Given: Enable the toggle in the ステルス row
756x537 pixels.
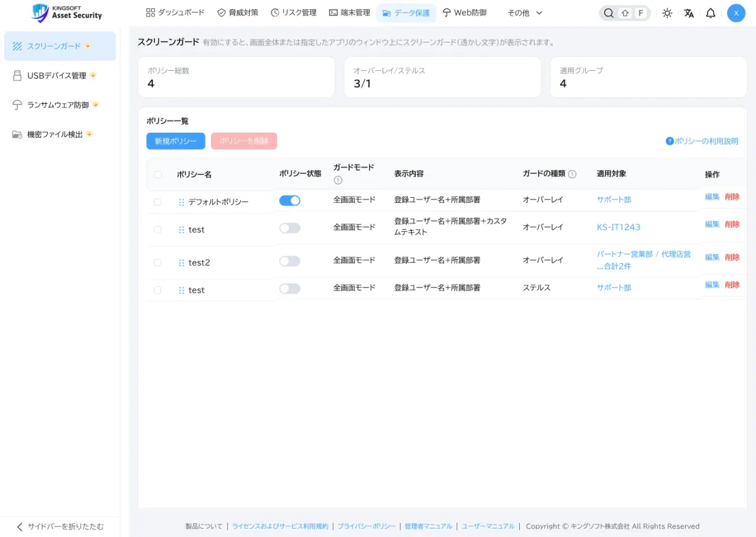Looking at the screenshot, I should pyautogui.click(x=289, y=289).
